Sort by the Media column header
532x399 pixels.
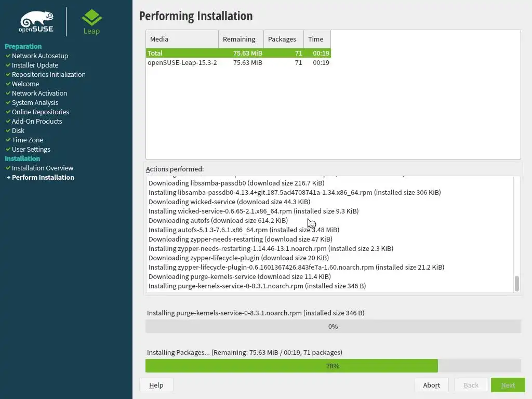coord(182,39)
